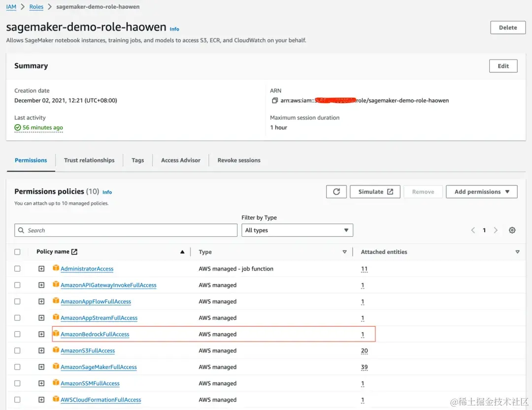Image resolution: width=532 pixels, height=410 pixels.
Task: Check the AmazonAppStreamFullAccess row checkbox
Action: click(x=17, y=318)
